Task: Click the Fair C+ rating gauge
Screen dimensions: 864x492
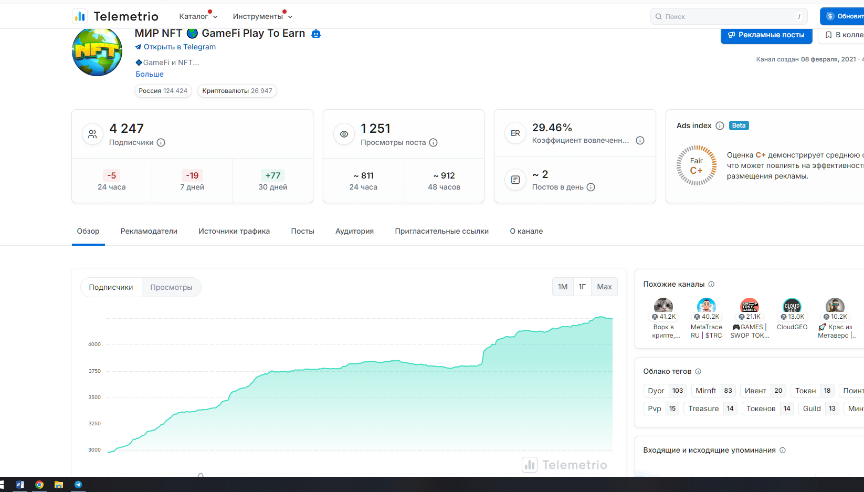Action: [x=696, y=165]
